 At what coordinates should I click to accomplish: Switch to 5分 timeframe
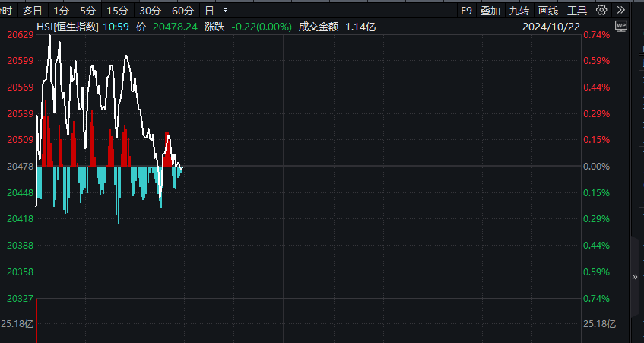[88, 11]
